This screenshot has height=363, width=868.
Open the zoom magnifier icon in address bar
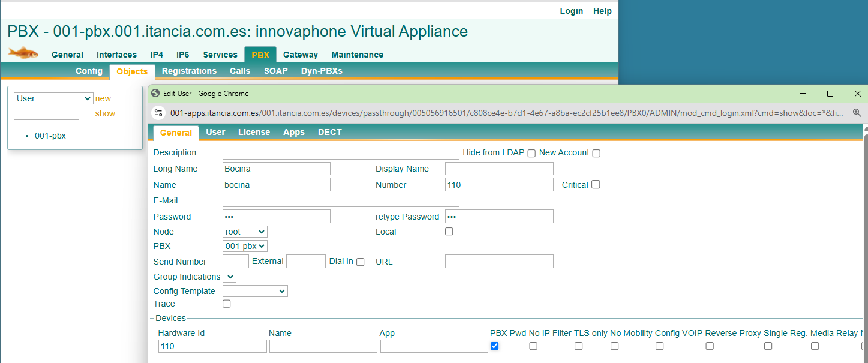pos(857,112)
